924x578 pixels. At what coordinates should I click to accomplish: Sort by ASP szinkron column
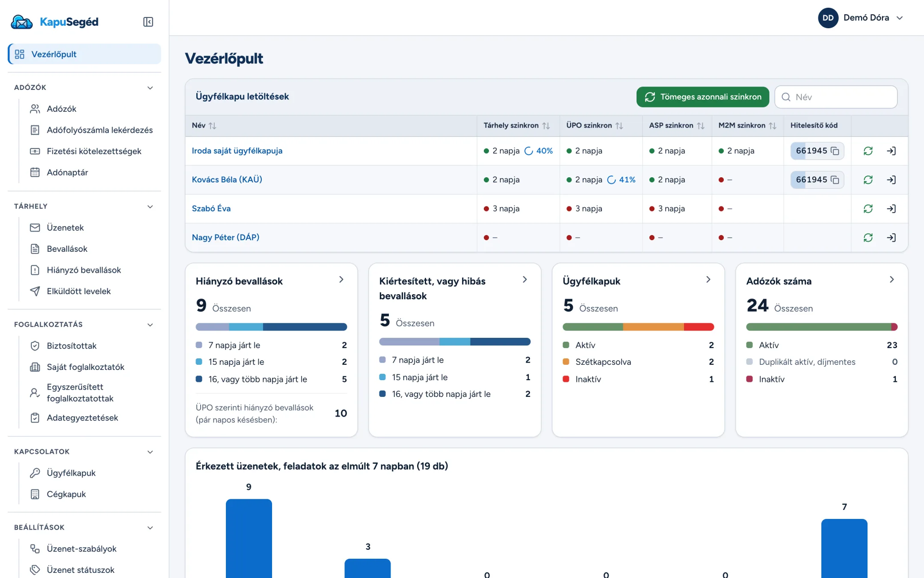pos(700,126)
